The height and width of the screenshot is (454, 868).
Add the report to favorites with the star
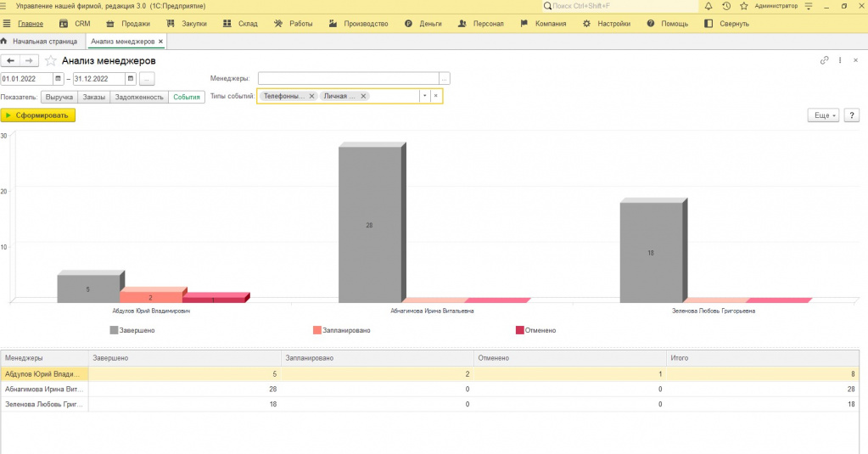[50, 61]
